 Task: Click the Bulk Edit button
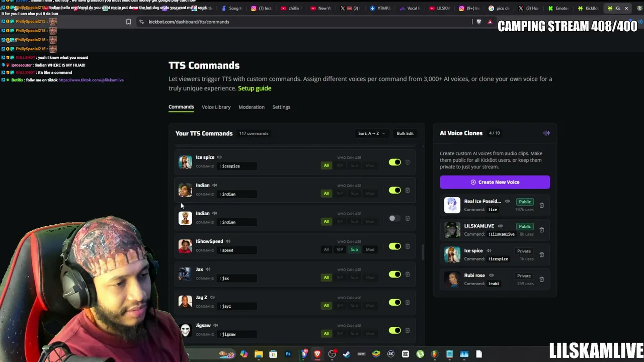click(x=405, y=134)
